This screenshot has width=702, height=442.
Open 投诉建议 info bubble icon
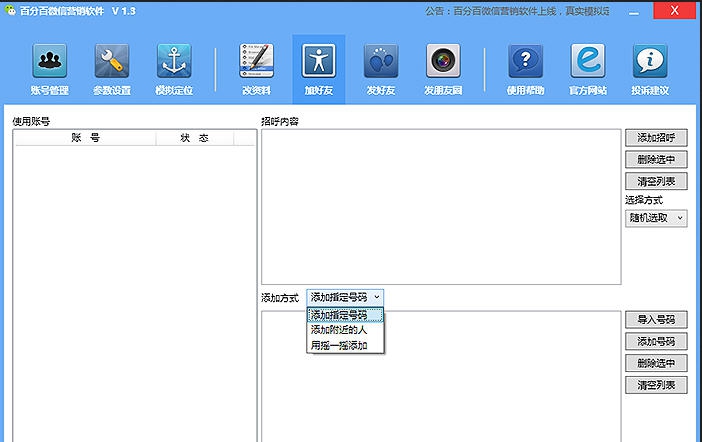650,60
